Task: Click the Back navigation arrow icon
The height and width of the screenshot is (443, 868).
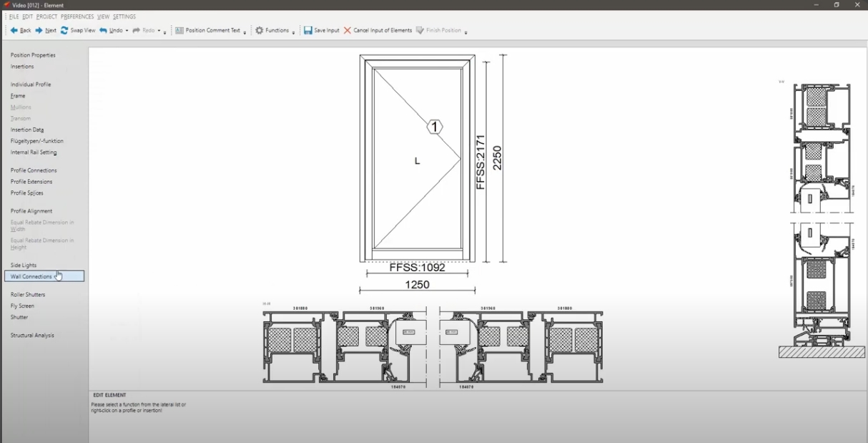Action: click(x=15, y=30)
